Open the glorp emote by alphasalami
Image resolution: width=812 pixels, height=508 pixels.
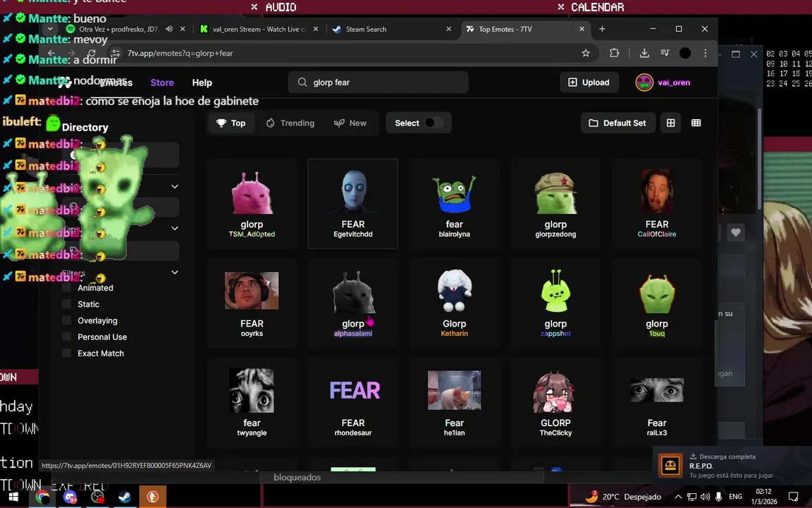point(353,303)
